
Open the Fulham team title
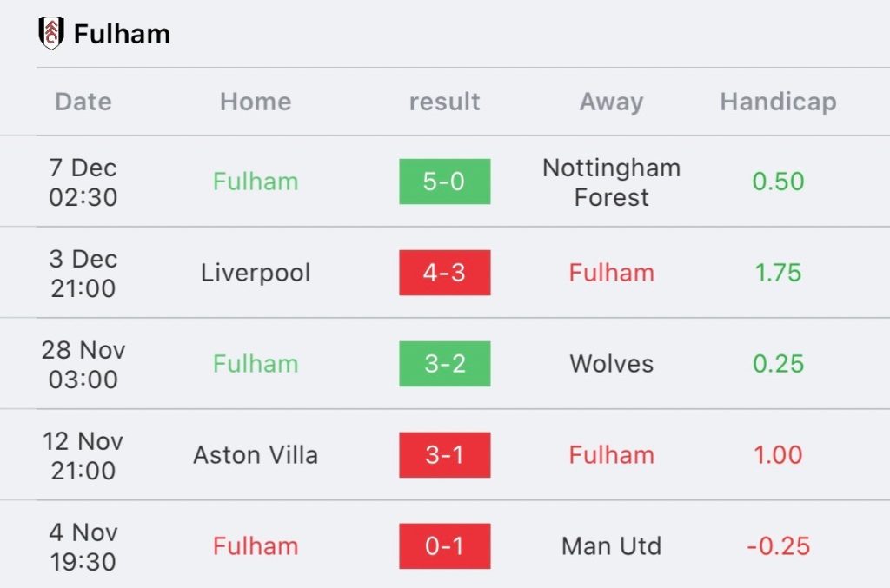[x=122, y=34]
